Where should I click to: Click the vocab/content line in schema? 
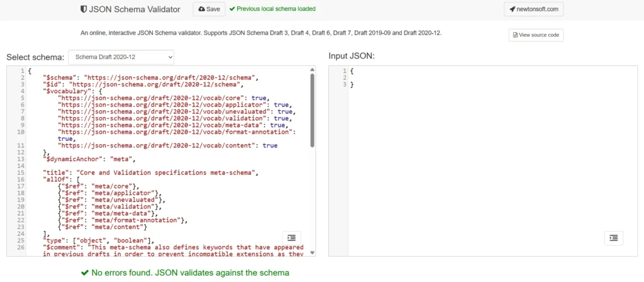[x=167, y=145]
